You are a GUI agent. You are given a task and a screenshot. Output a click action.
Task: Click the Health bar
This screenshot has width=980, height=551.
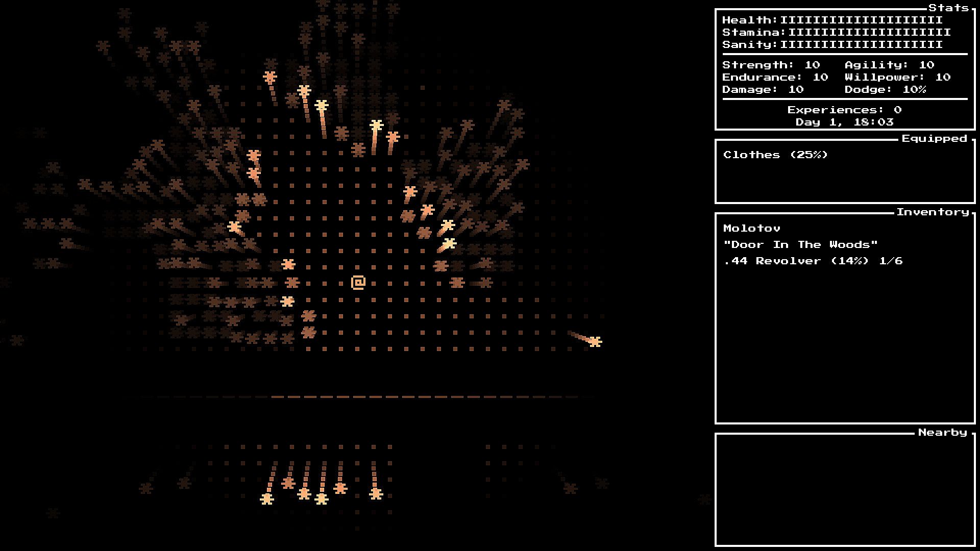click(x=861, y=20)
